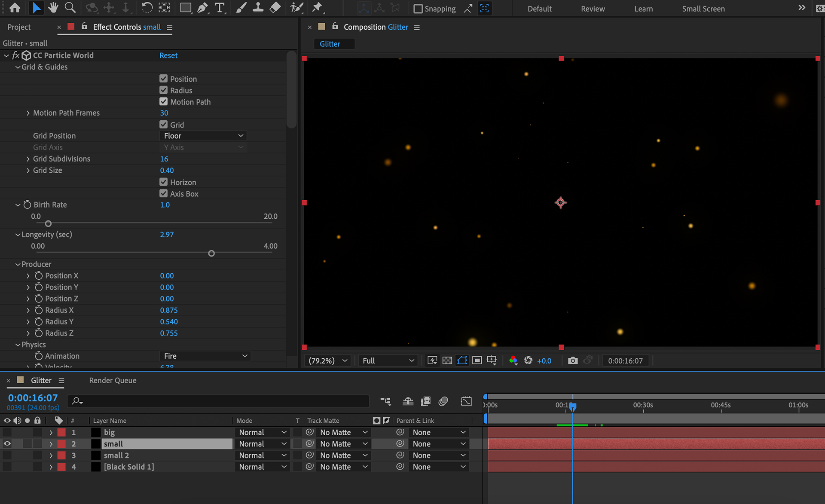
Task: Adjust the Longevity slider handle
Action: point(211,254)
